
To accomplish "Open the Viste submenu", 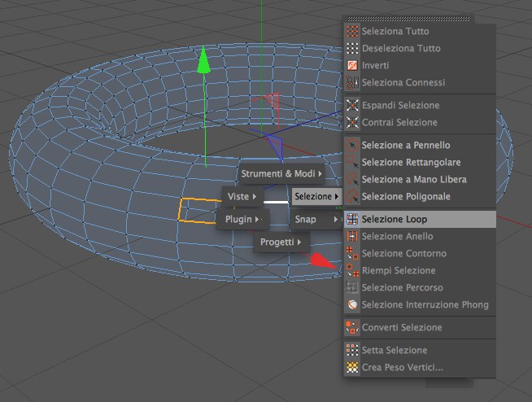I will [242, 197].
